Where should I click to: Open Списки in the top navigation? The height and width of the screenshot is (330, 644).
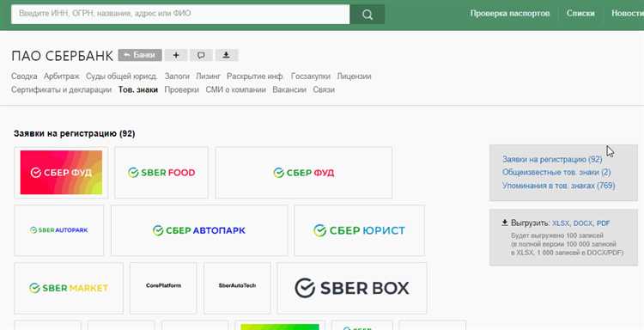tap(580, 13)
